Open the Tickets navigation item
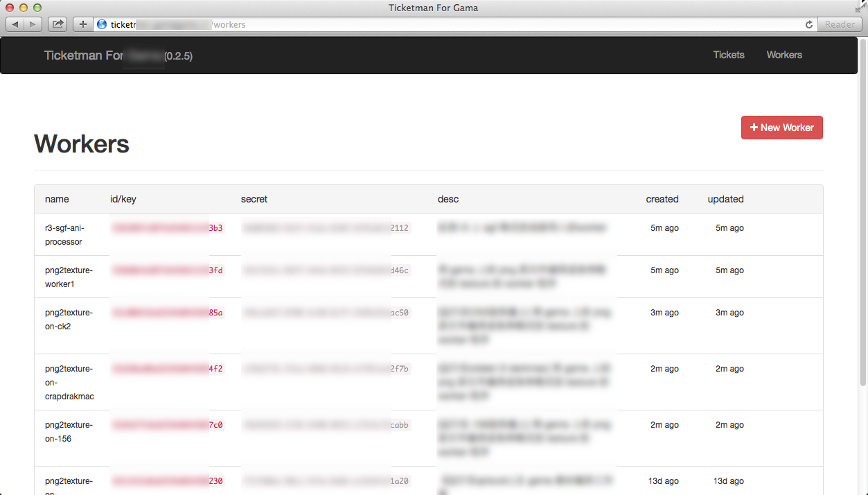The width and height of the screenshot is (868, 495). point(728,55)
